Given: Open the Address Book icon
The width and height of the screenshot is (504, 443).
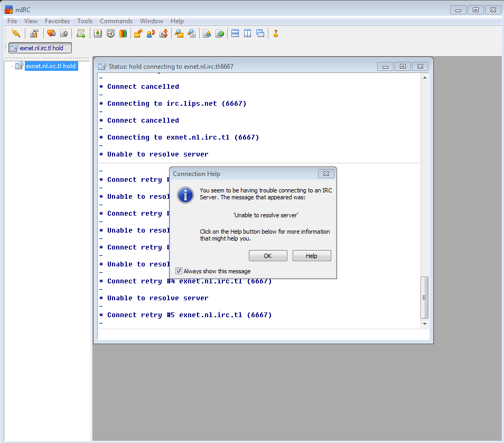Looking at the screenshot, I should 98,33.
